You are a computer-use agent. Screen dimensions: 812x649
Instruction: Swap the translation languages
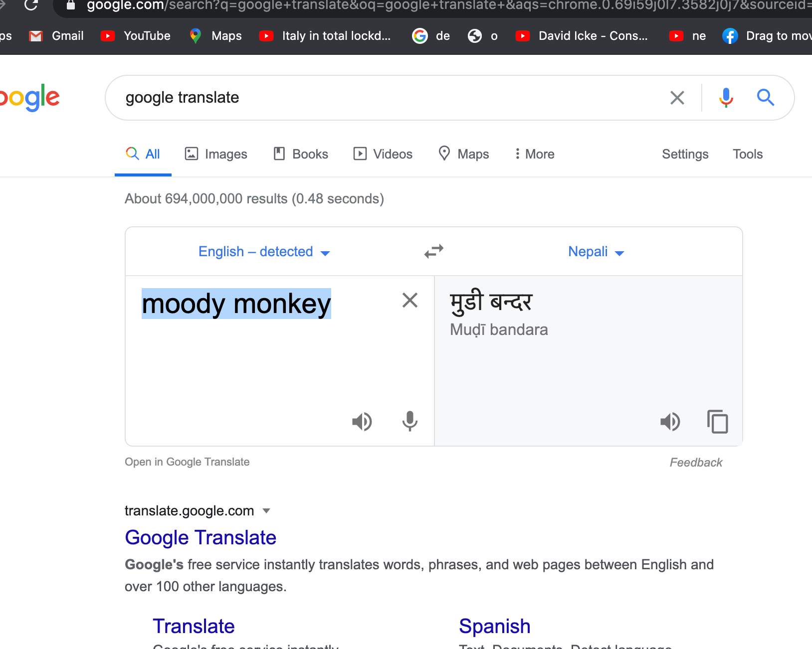(434, 251)
